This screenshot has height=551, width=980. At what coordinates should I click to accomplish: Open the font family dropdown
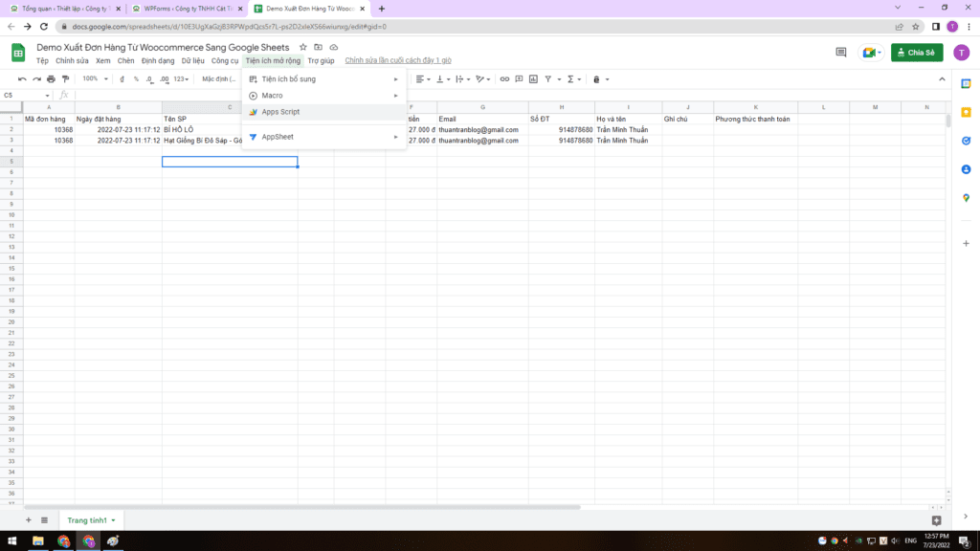[x=219, y=79]
